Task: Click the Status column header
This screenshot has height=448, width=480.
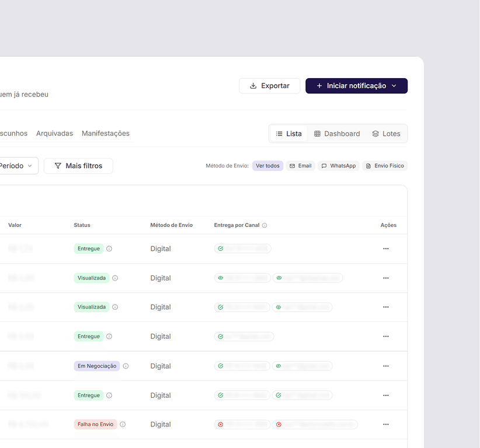Action: [82, 225]
